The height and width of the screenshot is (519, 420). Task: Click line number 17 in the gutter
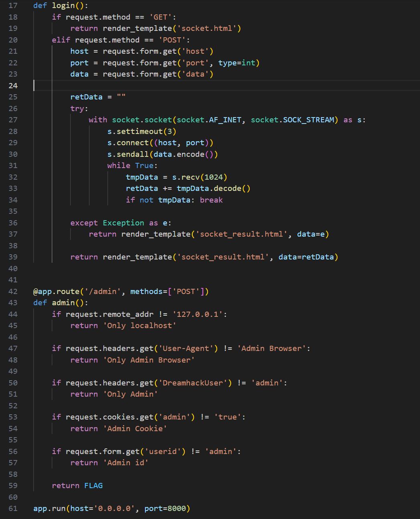coord(13,6)
